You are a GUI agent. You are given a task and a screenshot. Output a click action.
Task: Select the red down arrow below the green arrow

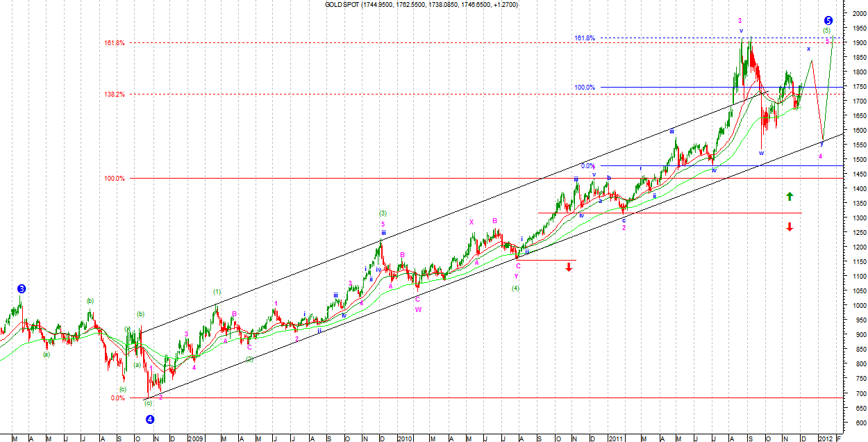coord(790,227)
